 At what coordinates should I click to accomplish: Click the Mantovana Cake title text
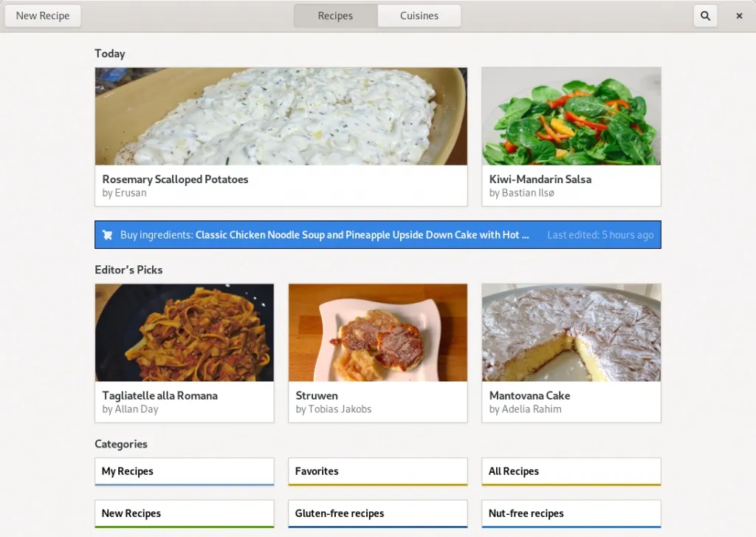pos(529,396)
